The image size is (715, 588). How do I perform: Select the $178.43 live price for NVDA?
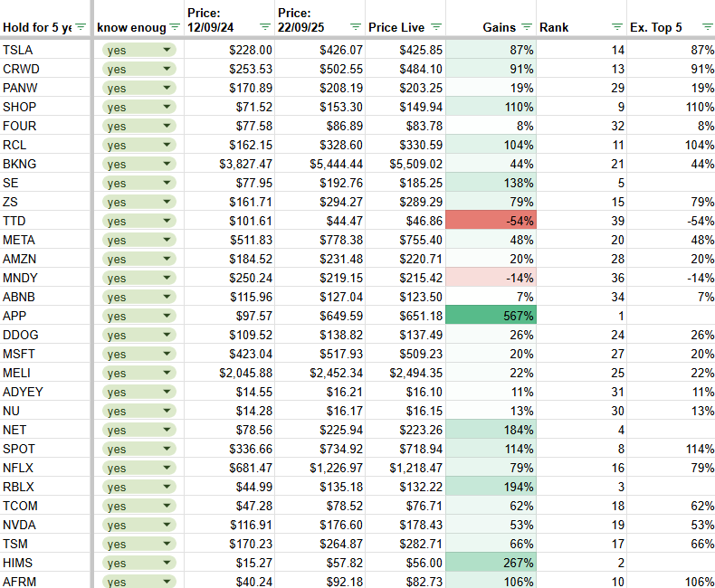405,525
